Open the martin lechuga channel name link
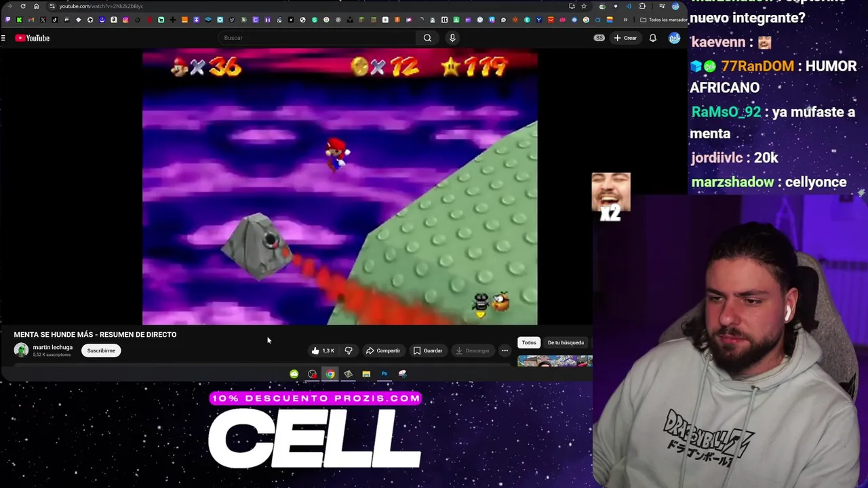This screenshot has height=488, width=868. pos(53,347)
